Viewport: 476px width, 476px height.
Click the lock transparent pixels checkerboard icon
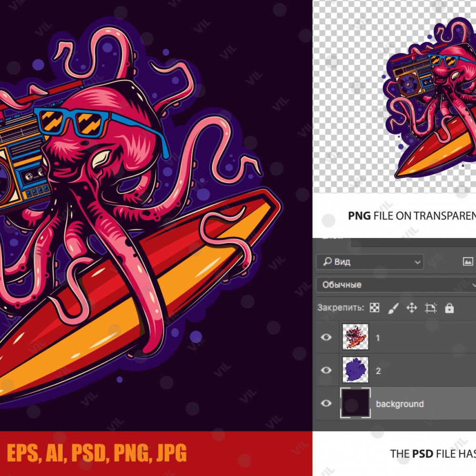pos(374,308)
